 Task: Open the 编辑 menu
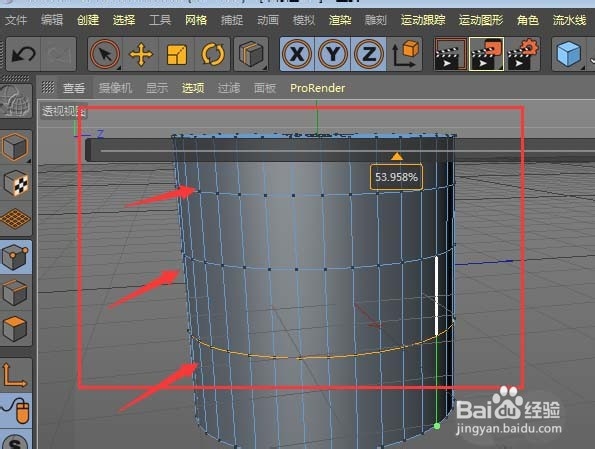click(x=52, y=20)
